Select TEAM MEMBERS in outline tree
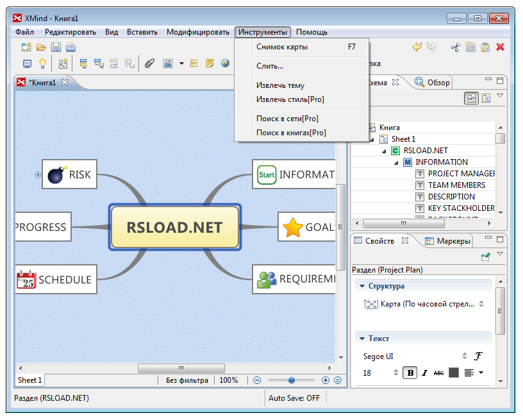 click(x=456, y=185)
